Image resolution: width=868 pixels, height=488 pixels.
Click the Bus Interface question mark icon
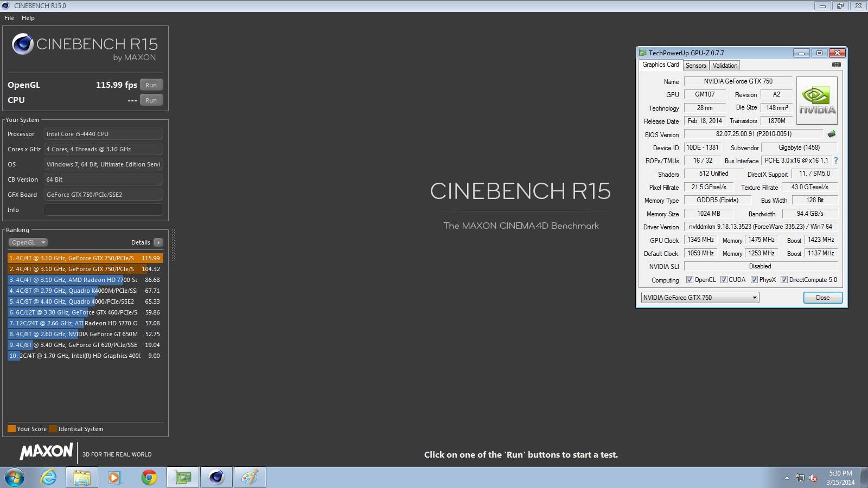[x=836, y=160]
